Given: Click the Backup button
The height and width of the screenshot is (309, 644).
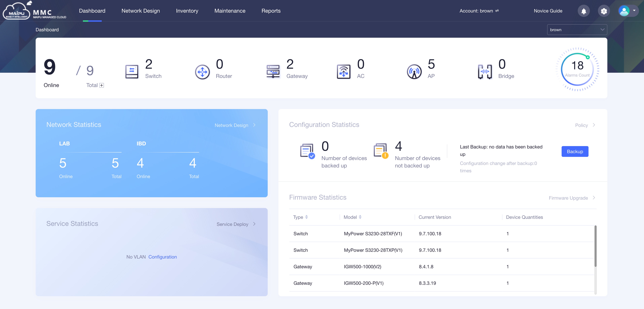Looking at the screenshot, I should click(x=575, y=151).
